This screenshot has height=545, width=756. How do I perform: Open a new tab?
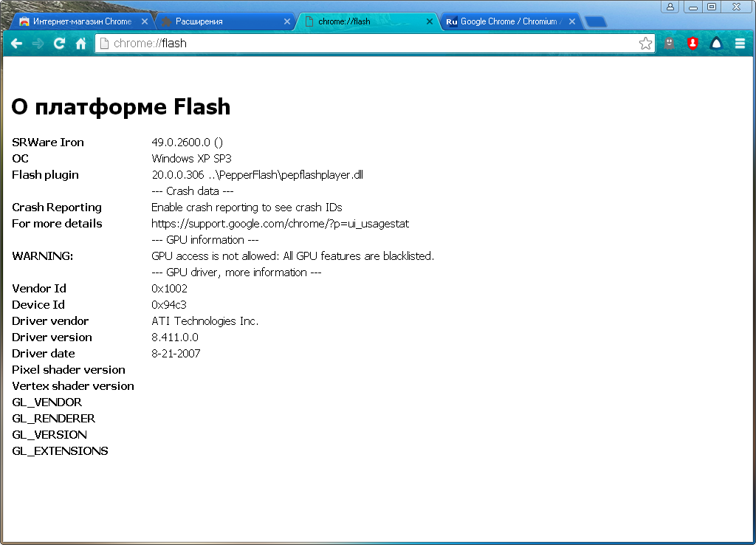(x=596, y=21)
